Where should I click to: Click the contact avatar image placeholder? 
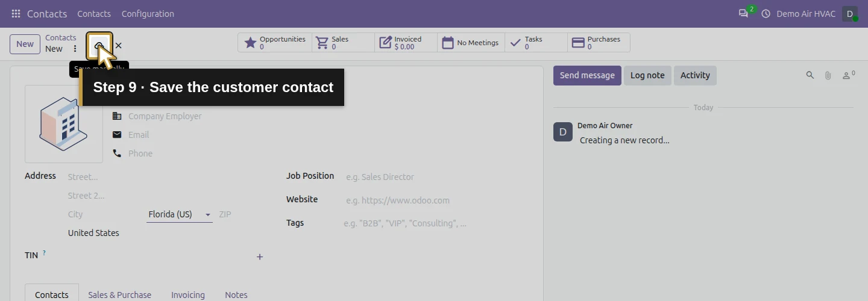pyautogui.click(x=64, y=124)
